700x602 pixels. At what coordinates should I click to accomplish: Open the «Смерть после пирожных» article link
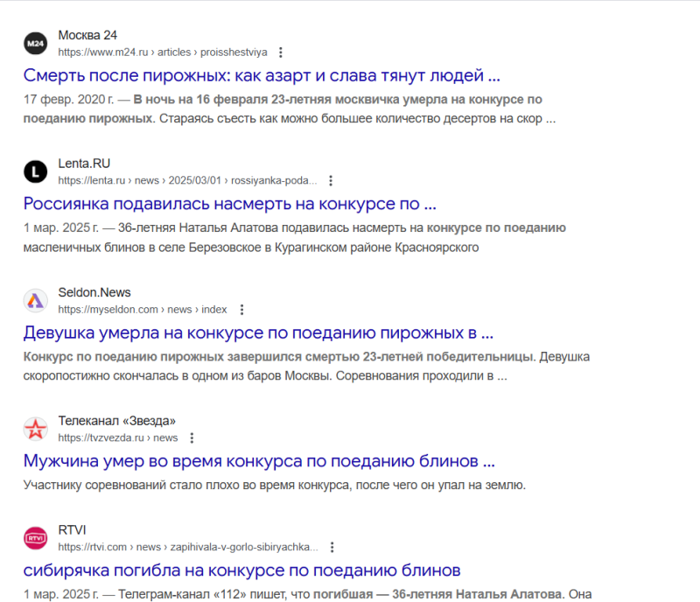pyautogui.click(x=262, y=75)
